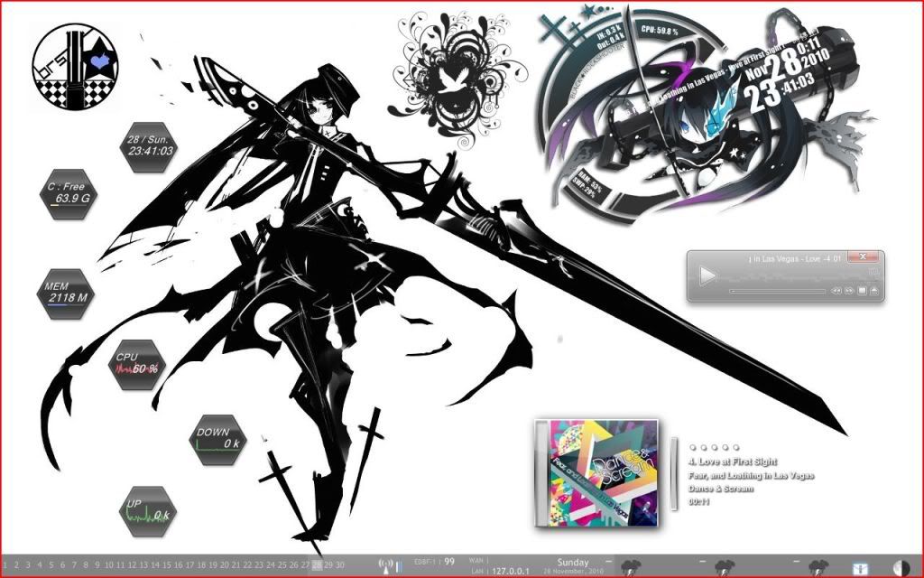The width and height of the screenshot is (924, 578).
Task: Click the LAN address 127.0.0.1
Action: [511, 571]
